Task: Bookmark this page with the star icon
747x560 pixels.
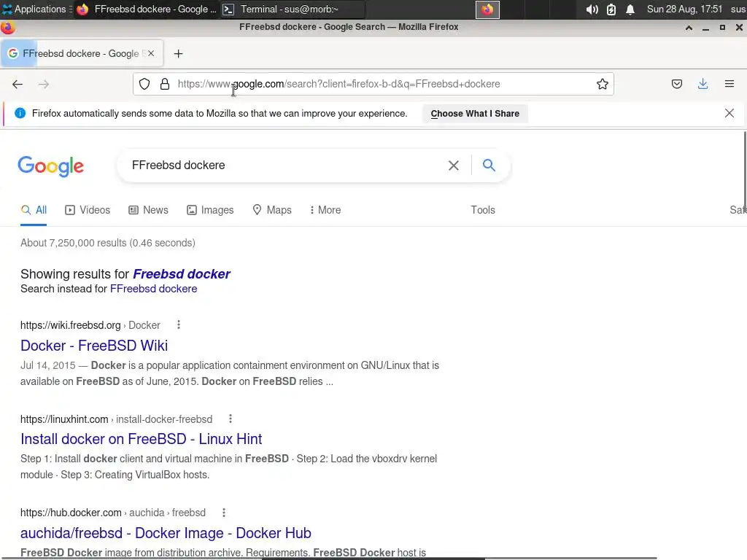Action: point(602,85)
